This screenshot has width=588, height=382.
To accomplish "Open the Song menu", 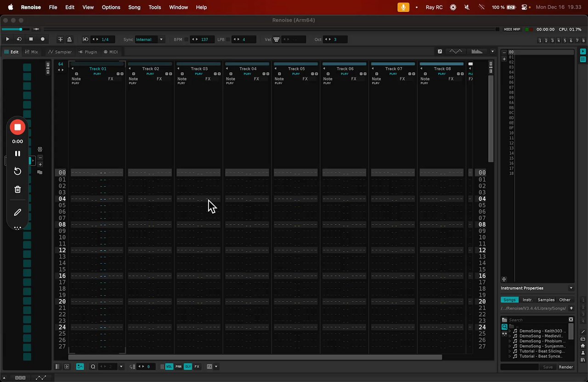I will tap(134, 7).
